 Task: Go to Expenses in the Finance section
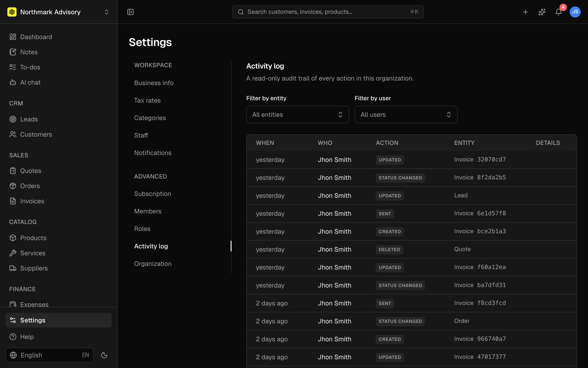pos(34,304)
